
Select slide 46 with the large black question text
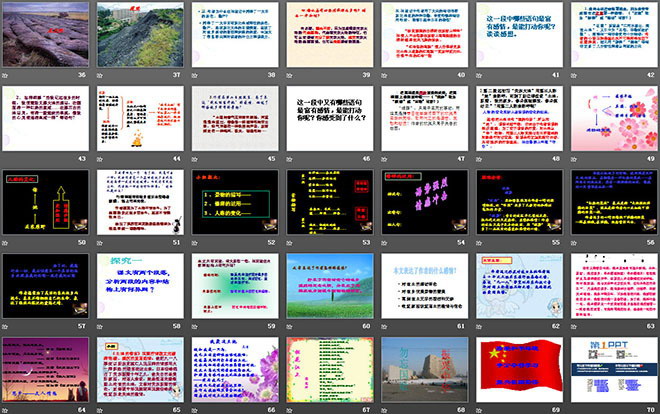pos(330,118)
